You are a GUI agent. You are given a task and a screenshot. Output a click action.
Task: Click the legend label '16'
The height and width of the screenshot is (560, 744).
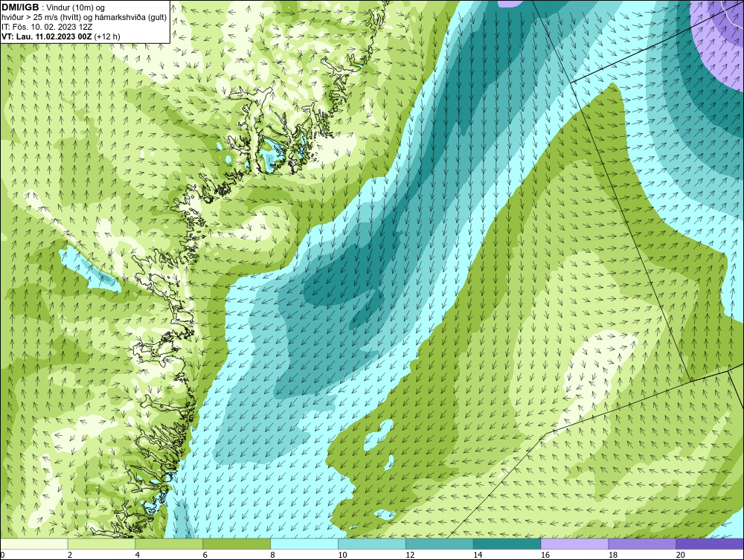[x=545, y=555]
